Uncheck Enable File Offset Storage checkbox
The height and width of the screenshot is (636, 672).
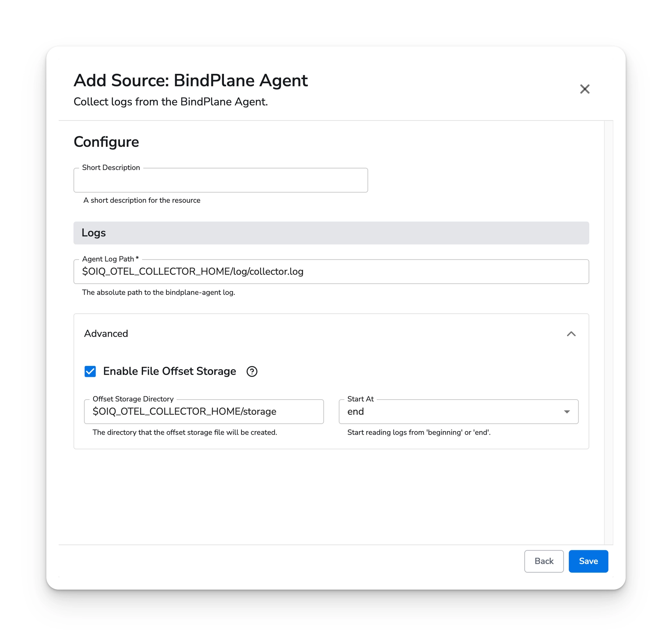point(90,371)
